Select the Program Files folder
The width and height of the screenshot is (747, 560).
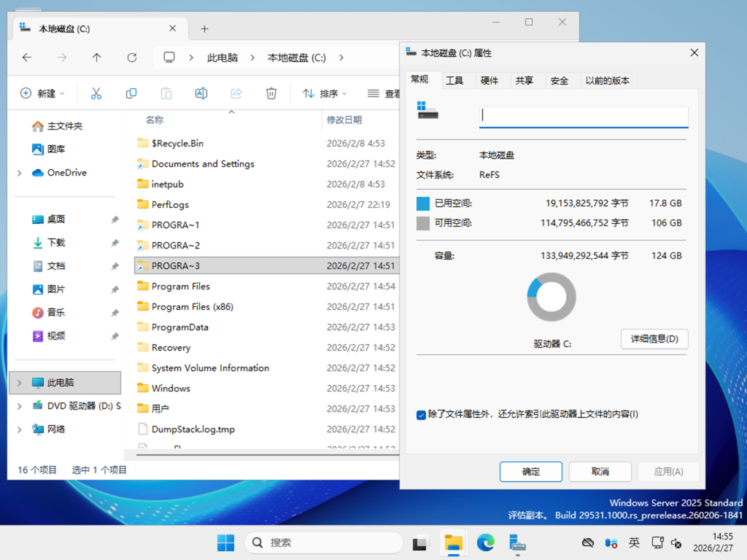coord(181,287)
